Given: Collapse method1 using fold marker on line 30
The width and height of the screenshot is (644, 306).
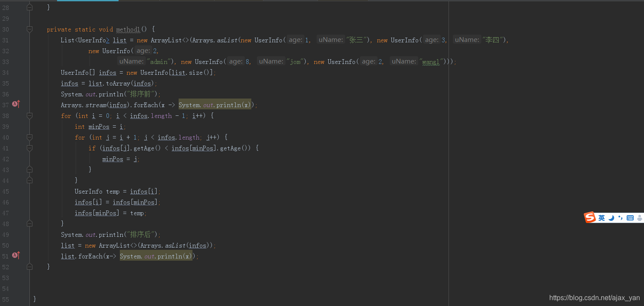Looking at the screenshot, I should (29, 29).
